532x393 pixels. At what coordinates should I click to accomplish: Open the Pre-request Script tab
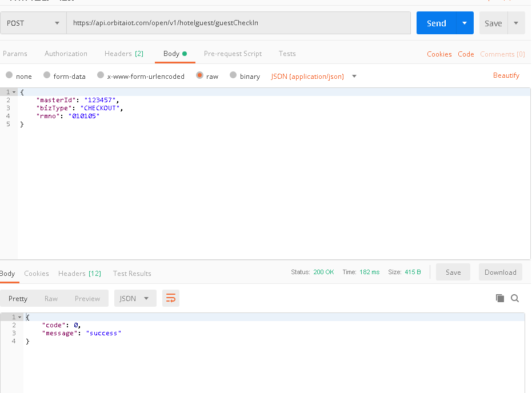233,54
